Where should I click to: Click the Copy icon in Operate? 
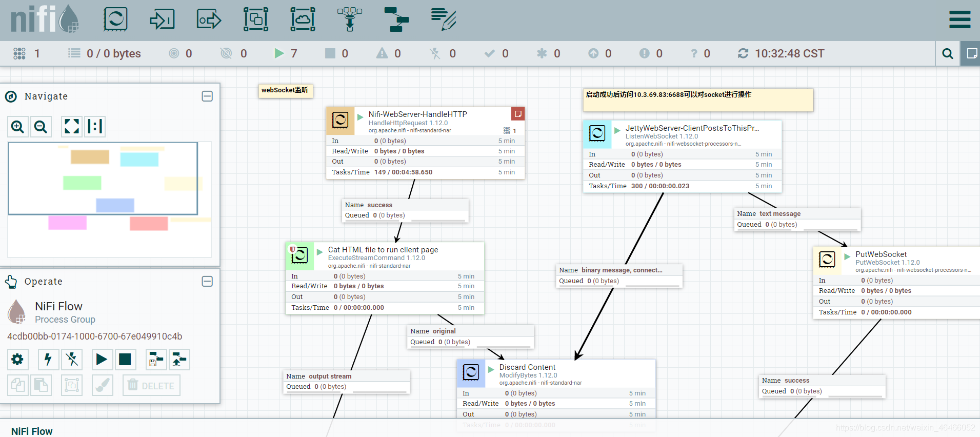[17, 385]
